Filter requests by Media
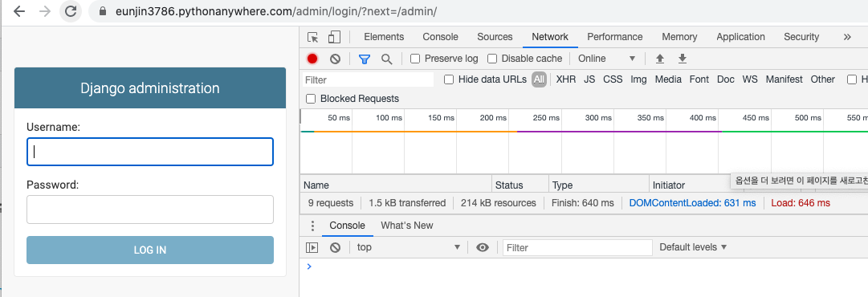Image resolution: width=868 pixels, height=297 pixels. click(x=668, y=79)
